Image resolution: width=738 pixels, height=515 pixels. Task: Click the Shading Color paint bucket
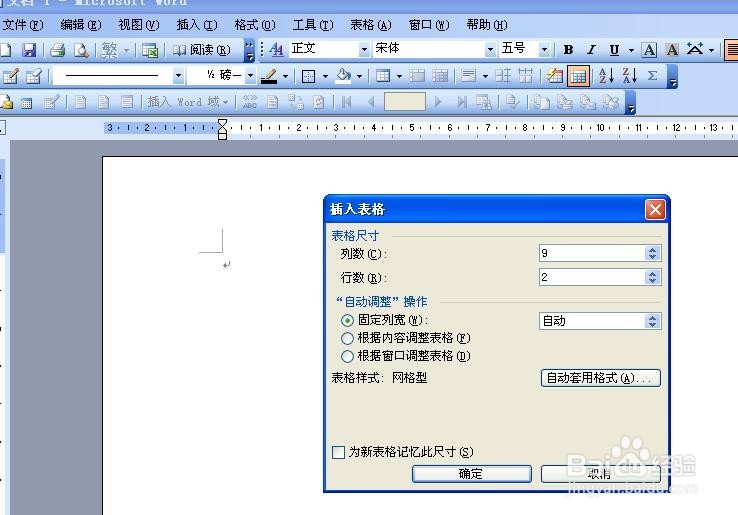click(343, 76)
